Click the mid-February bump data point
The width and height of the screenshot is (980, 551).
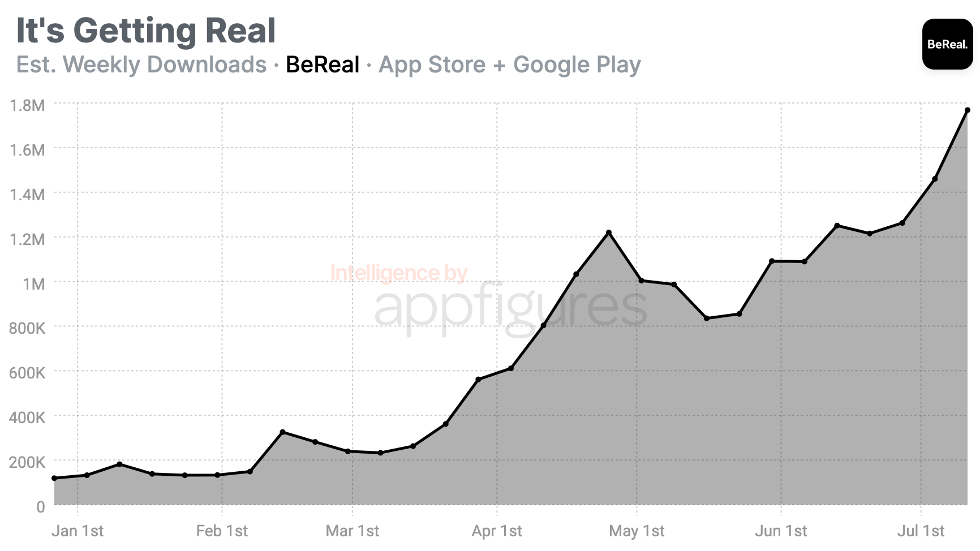point(283,432)
